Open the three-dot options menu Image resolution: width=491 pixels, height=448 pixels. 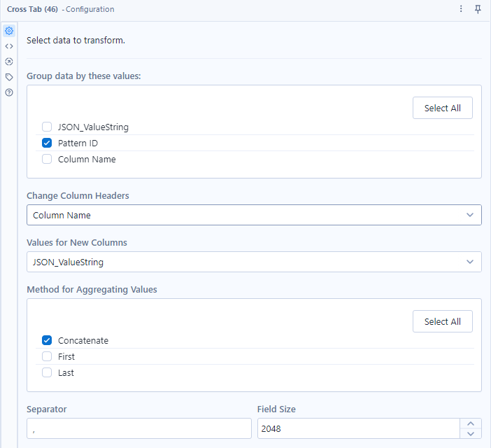coord(461,9)
